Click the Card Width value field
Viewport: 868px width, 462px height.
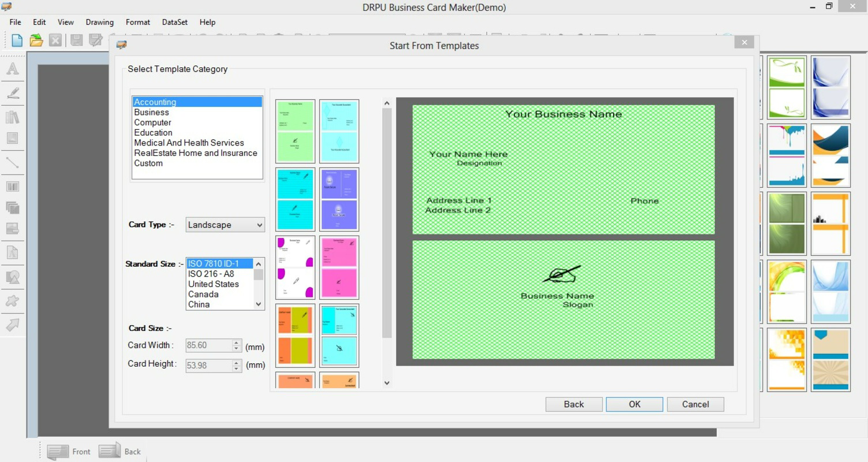tap(209, 345)
